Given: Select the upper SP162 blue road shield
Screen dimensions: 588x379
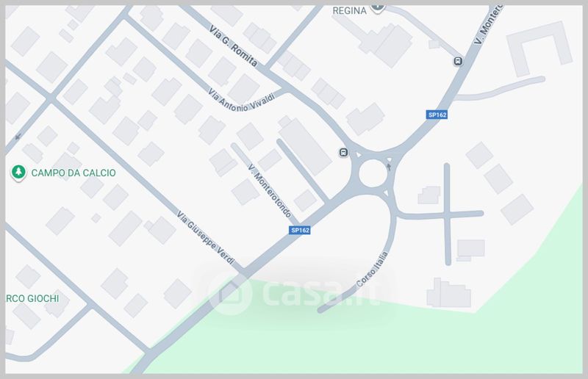Looking at the screenshot, I should 437,115.
